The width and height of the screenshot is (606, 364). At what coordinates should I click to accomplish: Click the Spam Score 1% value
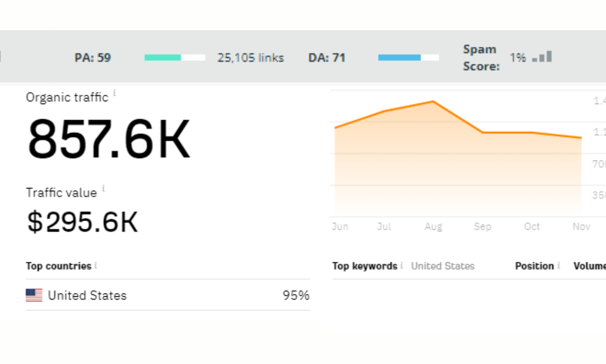coord(517,57)
